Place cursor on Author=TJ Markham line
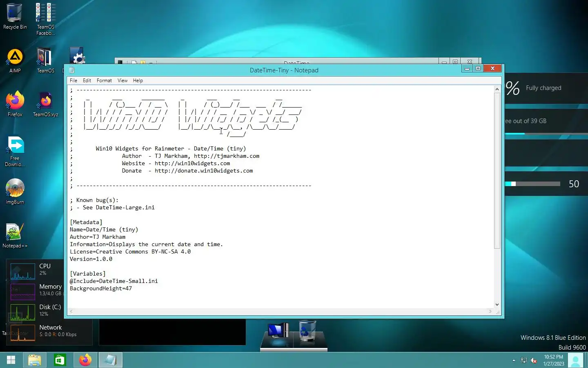Screen dimensions: 588x368 pyautogui.click(x=98, y=237)
